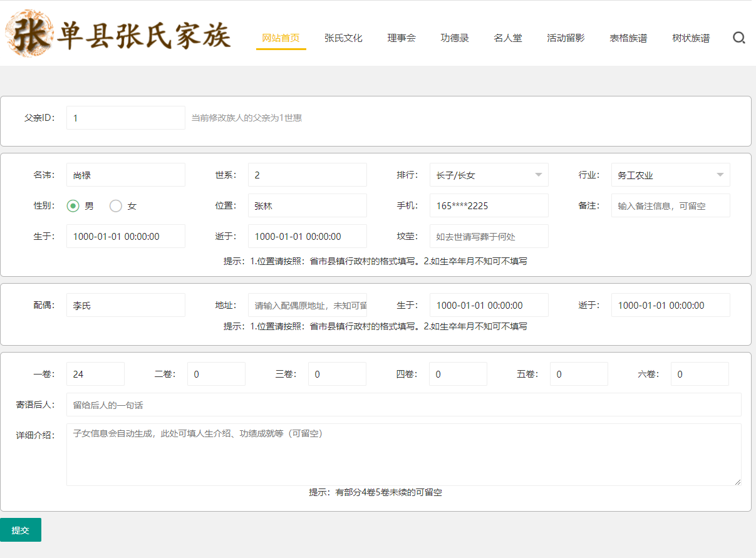The image size is (756, 558).
Task: Click the spouse's 逝于 death date field
Action: pos(671,305)
